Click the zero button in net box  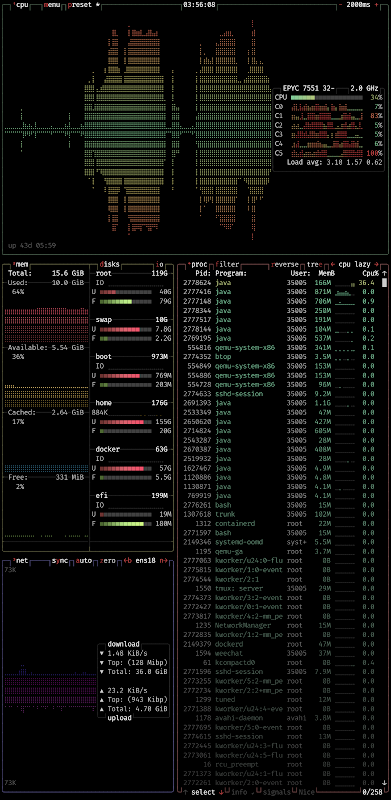pyautogui.click(x=108, y=560)
